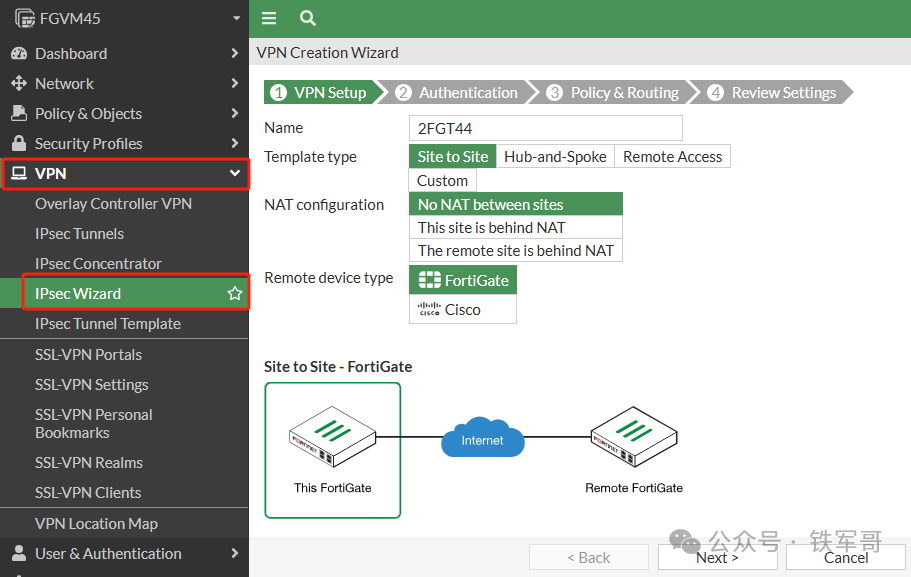This screenshot has height=577, width=911.
Task: Click the Remote FortiGate device image
Action: [634, 436]
